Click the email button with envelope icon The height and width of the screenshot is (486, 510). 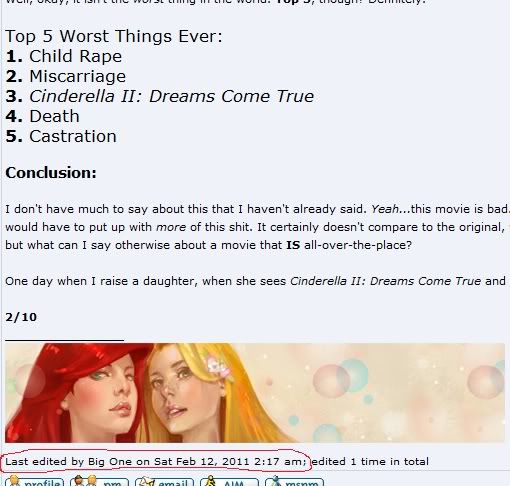164,482
